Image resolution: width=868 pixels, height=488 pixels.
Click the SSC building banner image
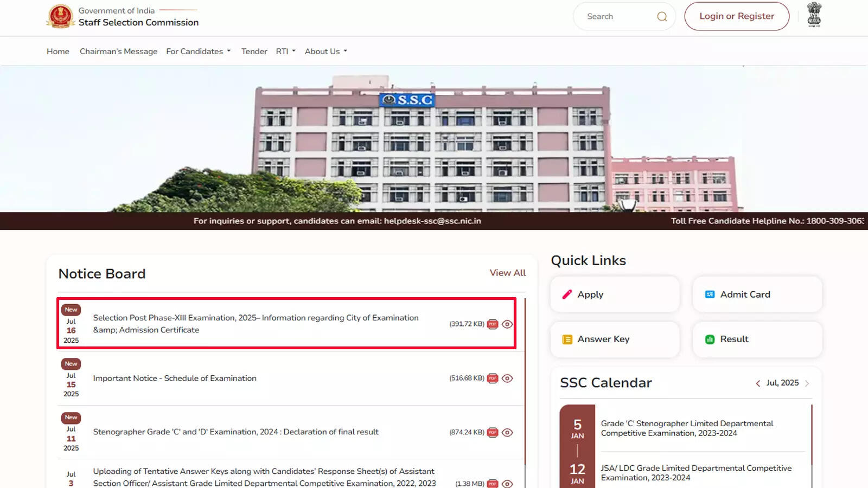[434, 139]
